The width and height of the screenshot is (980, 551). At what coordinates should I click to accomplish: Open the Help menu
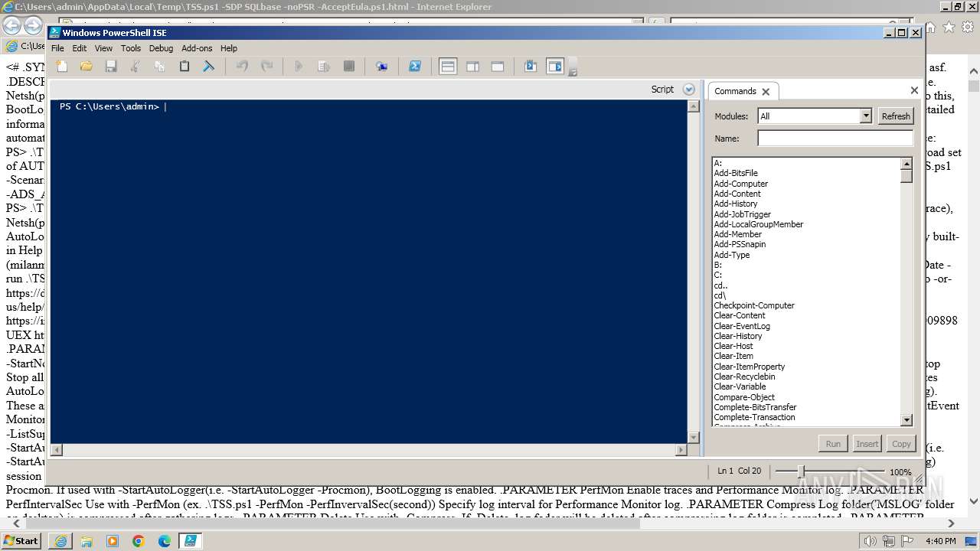tap(229, 48)
